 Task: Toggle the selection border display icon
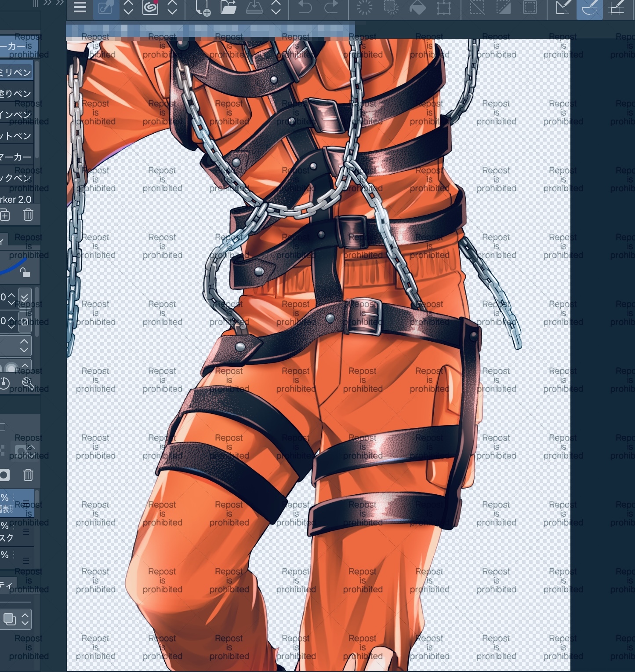coord(530,7)
